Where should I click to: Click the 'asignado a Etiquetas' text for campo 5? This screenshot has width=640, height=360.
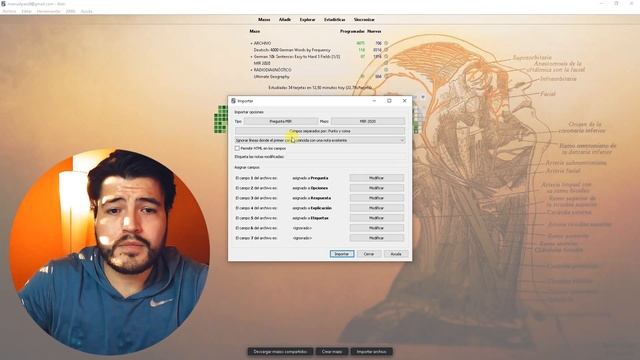[310, 218]
